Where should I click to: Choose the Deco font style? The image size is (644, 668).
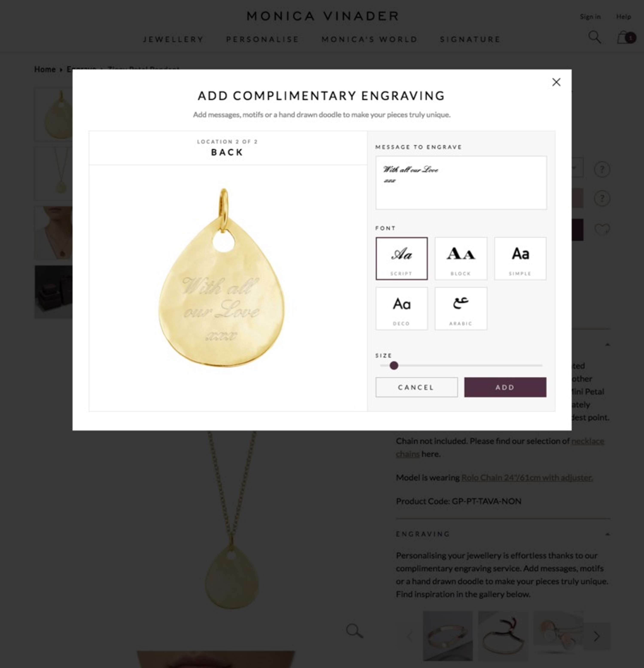[x=401, y=309]
